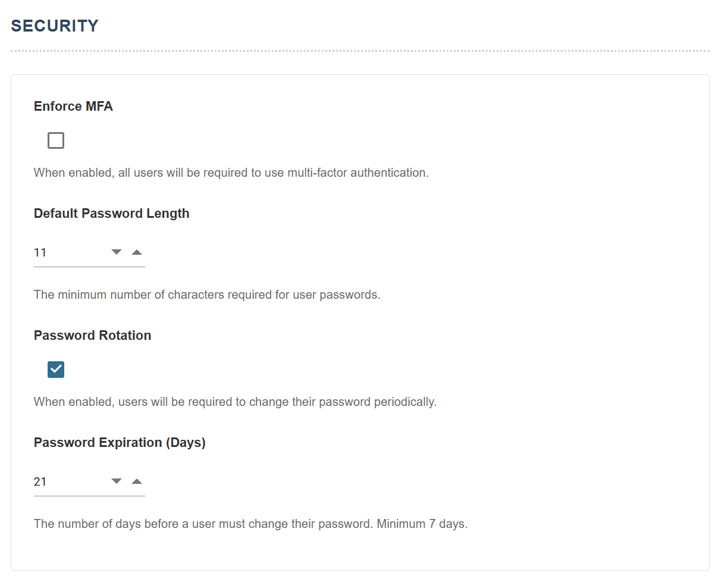Click the multi-factor authentication help text
Screen dimensions: 728x588
point(231,173)
